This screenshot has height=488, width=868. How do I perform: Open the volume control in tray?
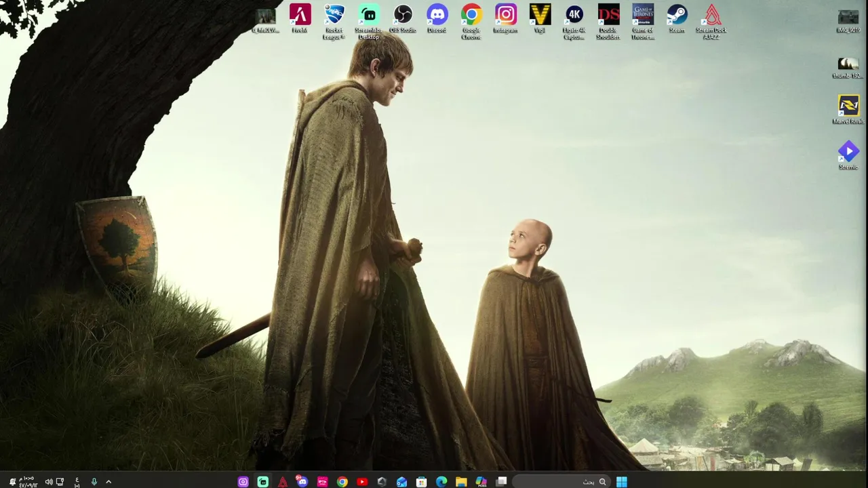[x=49, y=482]
